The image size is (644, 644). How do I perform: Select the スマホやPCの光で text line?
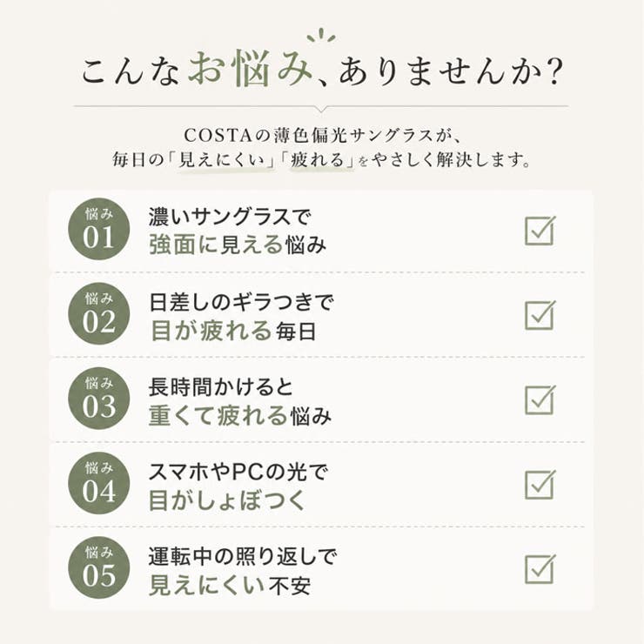pos(238,472)
